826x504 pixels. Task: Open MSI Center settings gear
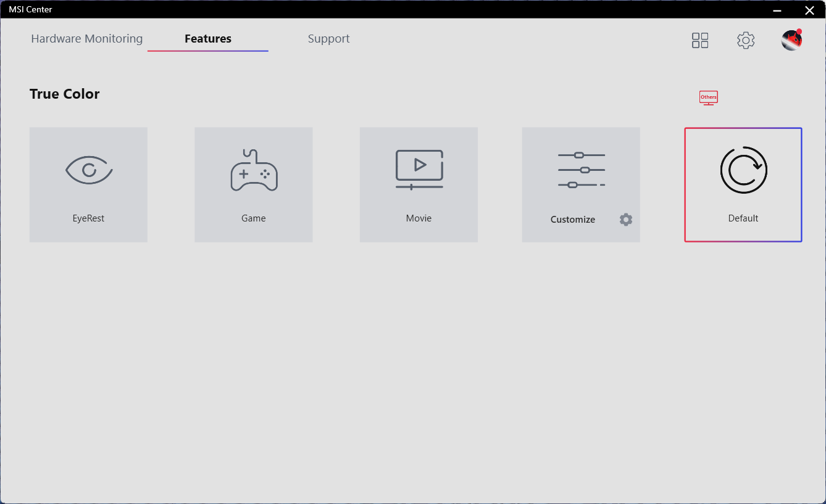click(746, 41)
